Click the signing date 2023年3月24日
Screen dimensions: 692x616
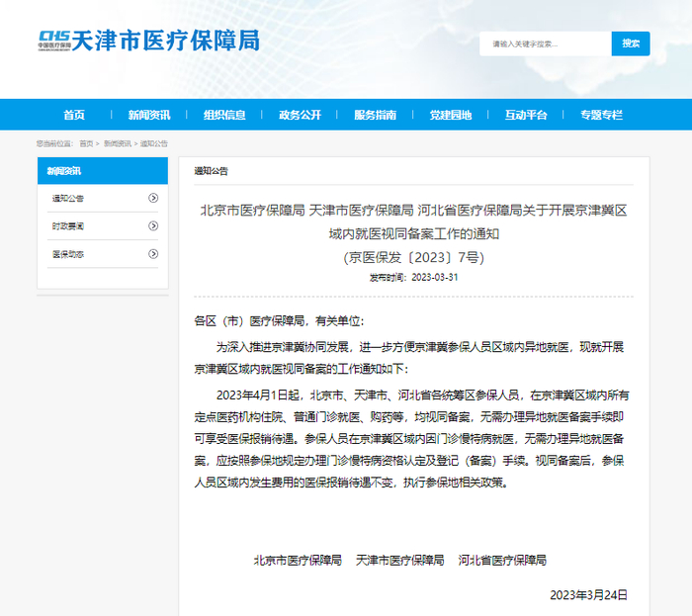tap(588, 595)
